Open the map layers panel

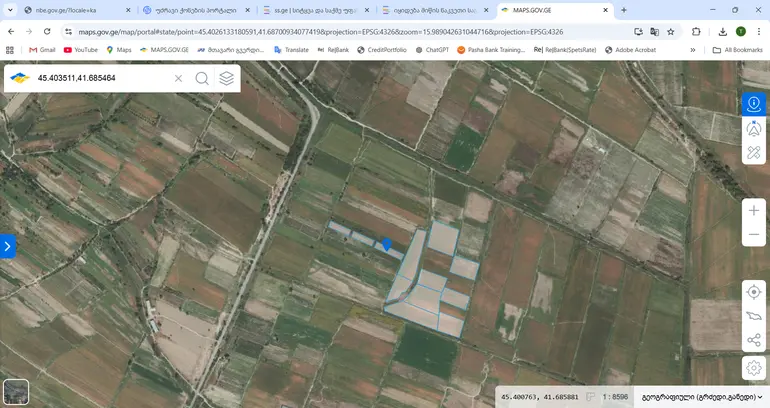click(x=226, y=78)
